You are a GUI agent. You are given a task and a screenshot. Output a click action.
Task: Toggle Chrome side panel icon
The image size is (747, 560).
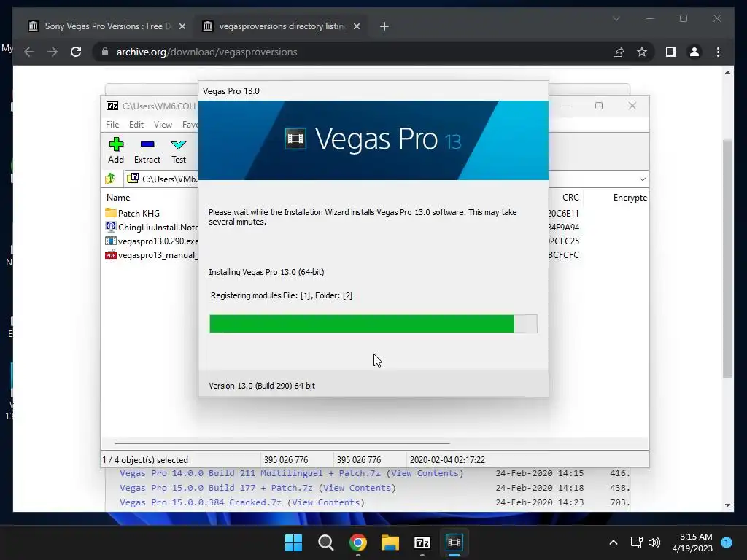tap(671, 52)
